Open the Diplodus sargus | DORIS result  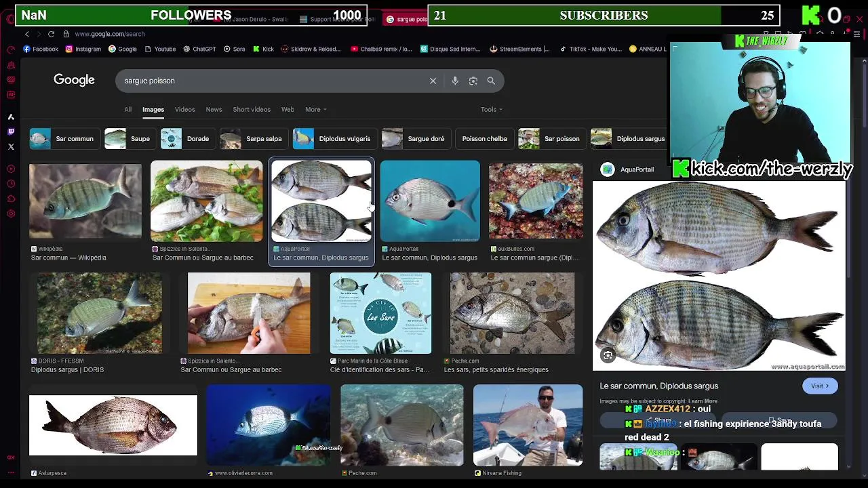click(67, 370)
